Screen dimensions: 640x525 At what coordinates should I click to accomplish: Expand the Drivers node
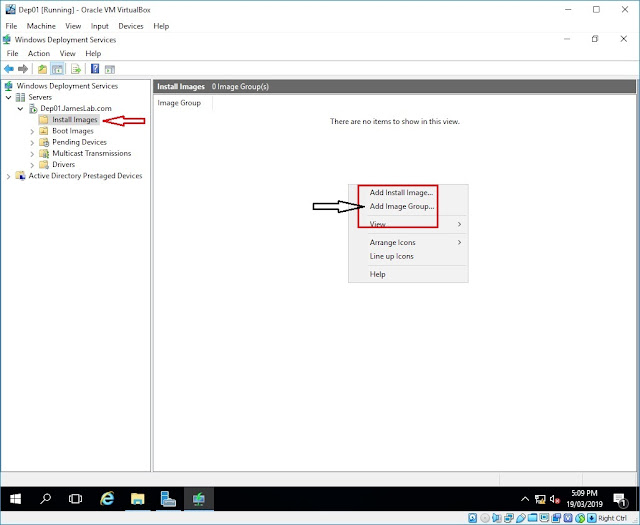[32, 165]
